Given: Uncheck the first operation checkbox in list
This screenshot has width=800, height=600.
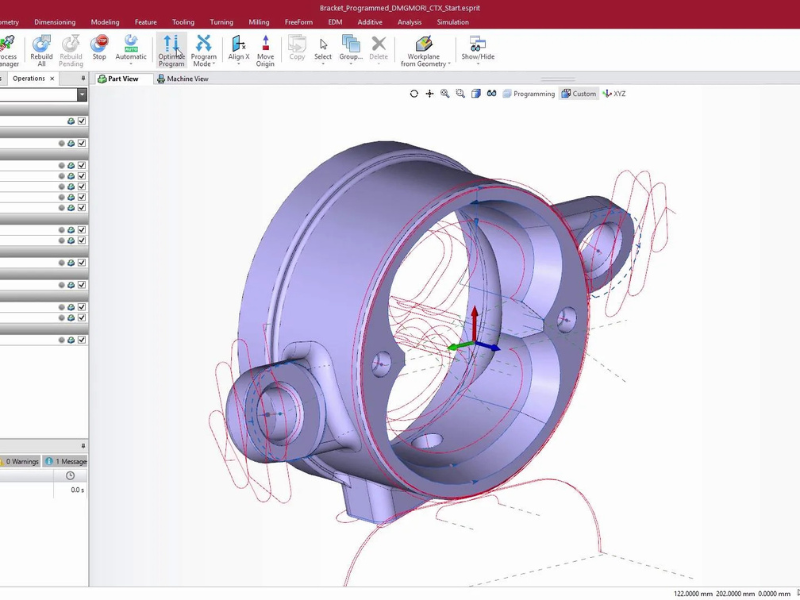Looking at the screenshot, I should [82, 121].
